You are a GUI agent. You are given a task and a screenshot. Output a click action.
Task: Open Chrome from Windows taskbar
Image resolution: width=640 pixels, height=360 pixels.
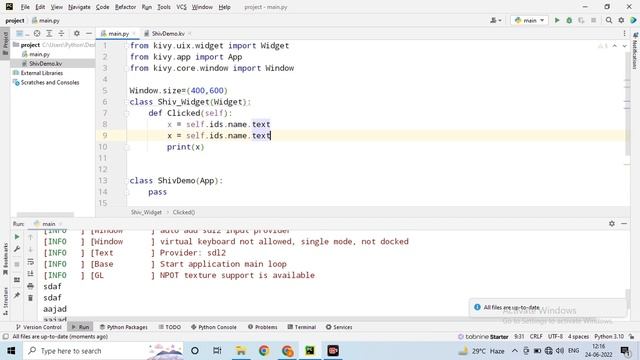[264, 351]
